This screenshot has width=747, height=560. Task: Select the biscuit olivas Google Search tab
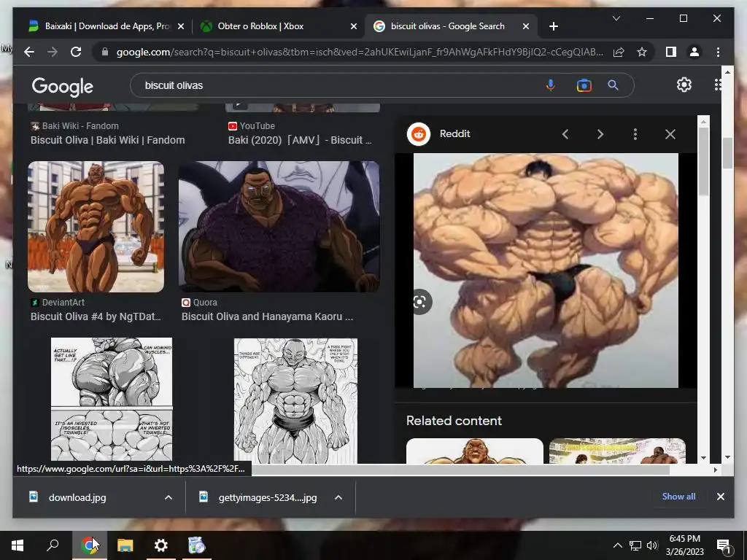click(451, 26)
